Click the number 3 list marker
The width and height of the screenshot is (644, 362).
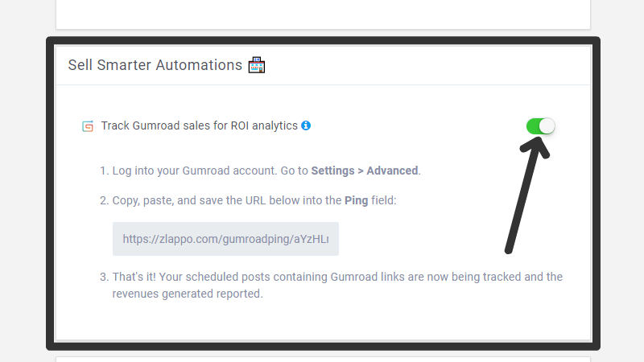pos(104,277)
